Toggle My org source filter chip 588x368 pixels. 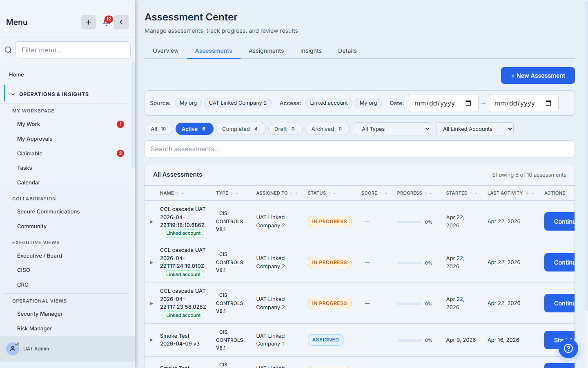[x=188, y=103]
